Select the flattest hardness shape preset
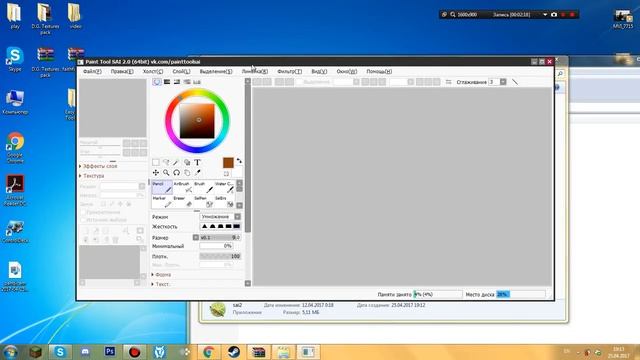Image resolution: width=640 pixels, height=360 pixels. coord(237,227)
